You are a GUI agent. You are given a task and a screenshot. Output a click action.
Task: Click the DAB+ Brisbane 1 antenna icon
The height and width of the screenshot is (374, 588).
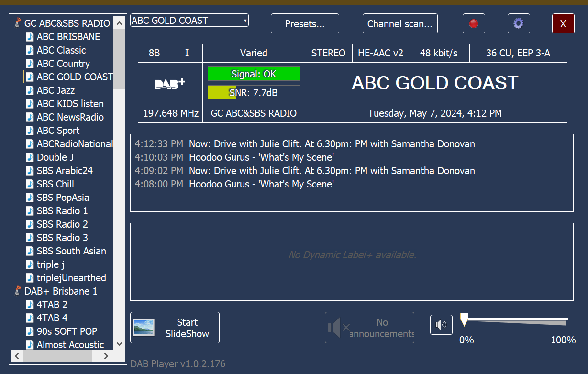tap(17, 291)
